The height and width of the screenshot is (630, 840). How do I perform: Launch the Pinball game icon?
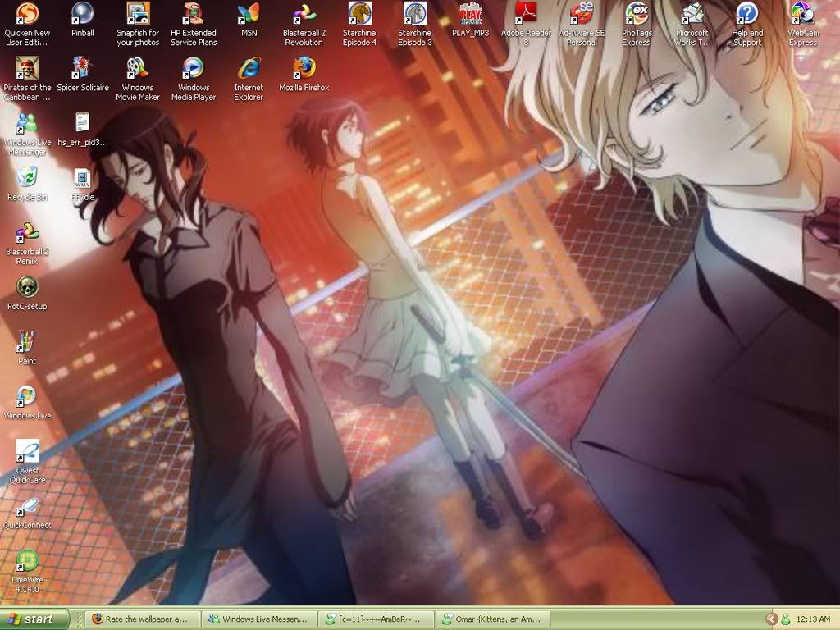[x=83, y=20]
